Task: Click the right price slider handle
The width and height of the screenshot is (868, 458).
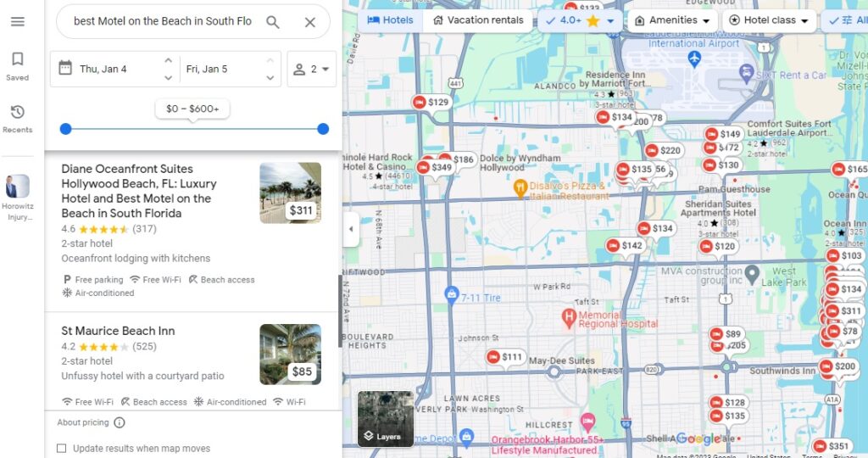Action: point(323,129)
